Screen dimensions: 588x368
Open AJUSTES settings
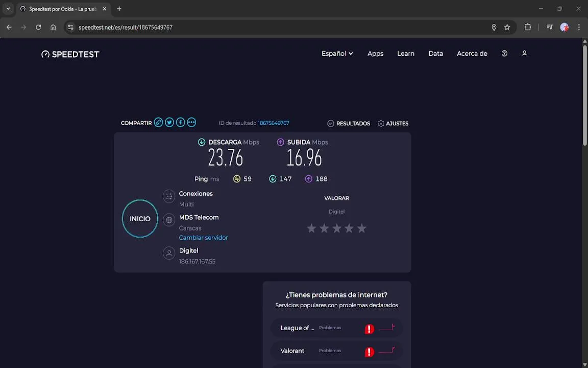click(x=393, y=123)
